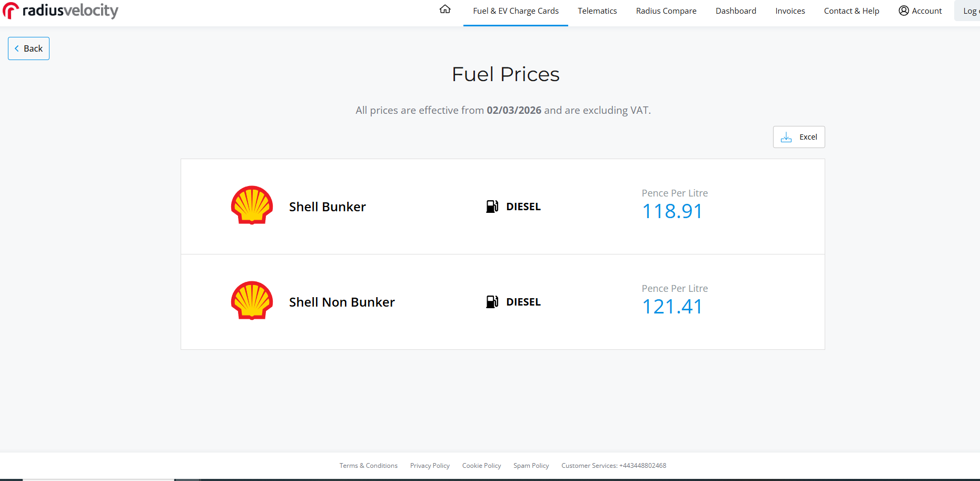Click the Excel download icon
The height and width of the screenshot is (481, 980).
(786, 137)
